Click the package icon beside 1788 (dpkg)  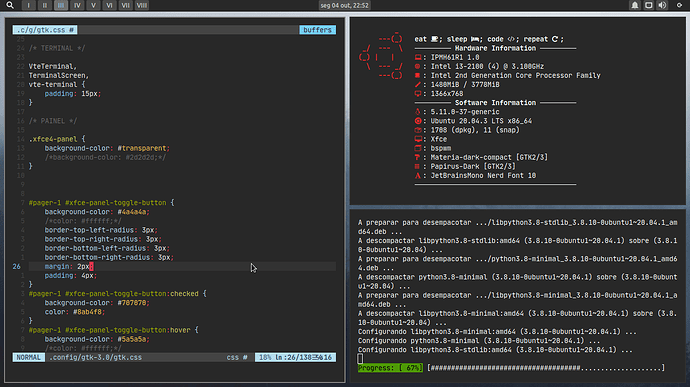coord(418,130)
